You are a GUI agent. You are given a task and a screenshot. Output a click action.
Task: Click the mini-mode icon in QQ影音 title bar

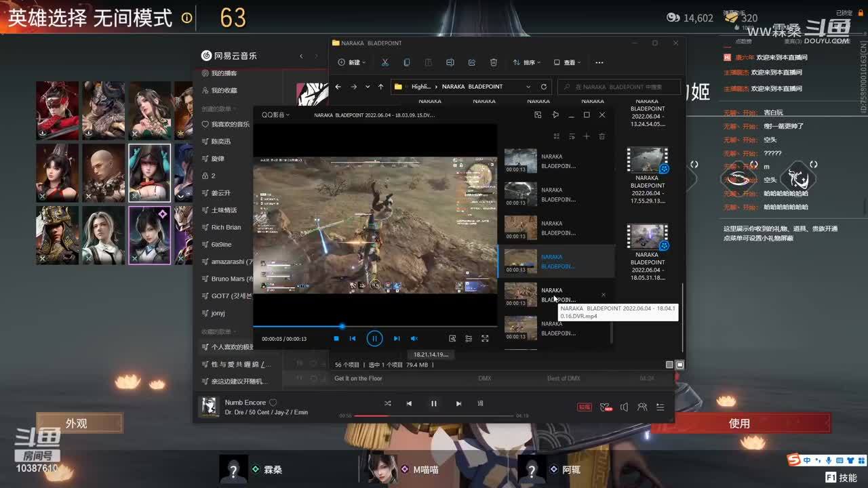538,115
